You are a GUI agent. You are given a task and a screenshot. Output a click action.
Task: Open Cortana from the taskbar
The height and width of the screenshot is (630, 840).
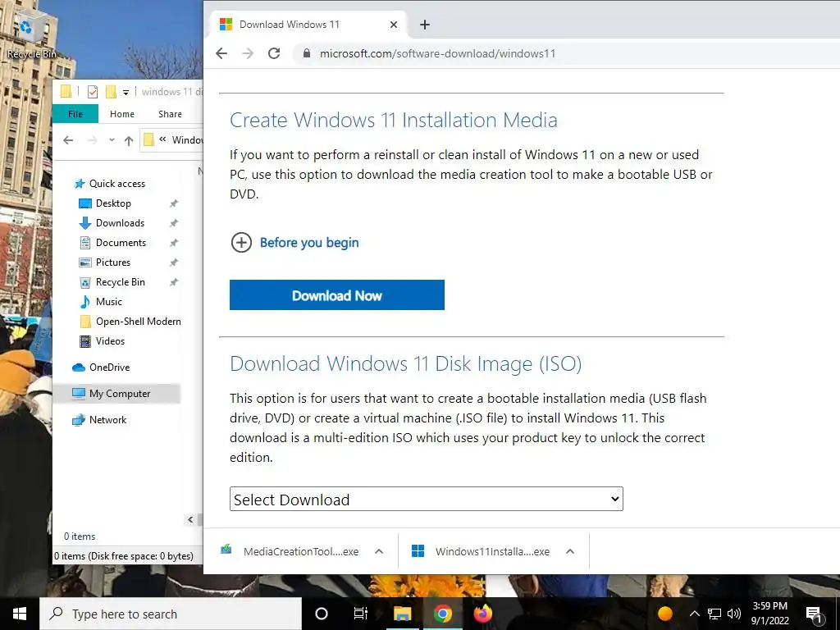(322, 614)
